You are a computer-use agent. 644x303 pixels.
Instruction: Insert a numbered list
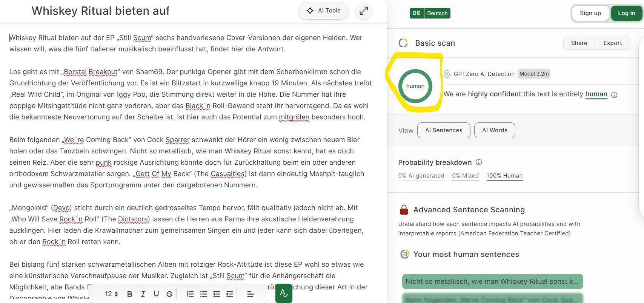point(190,294)
